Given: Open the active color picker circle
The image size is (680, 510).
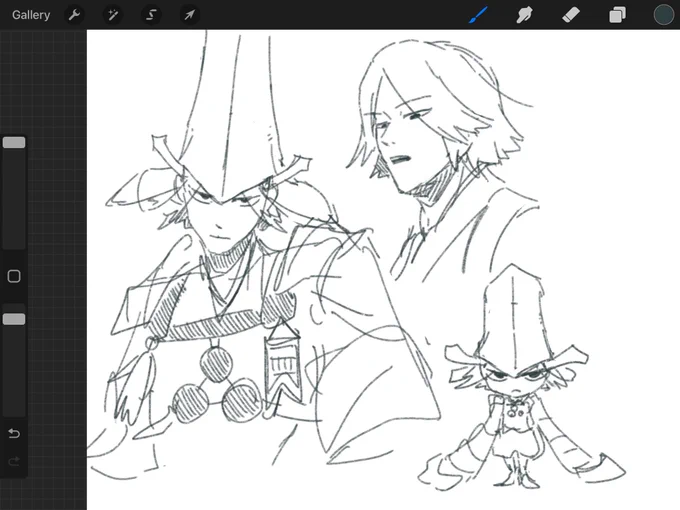Looking at the screenshot, I should tap(664, 15).
